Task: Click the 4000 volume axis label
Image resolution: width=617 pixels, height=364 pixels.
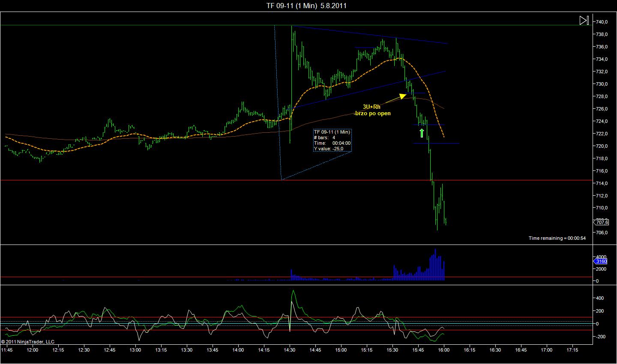Action: (601, 257)
